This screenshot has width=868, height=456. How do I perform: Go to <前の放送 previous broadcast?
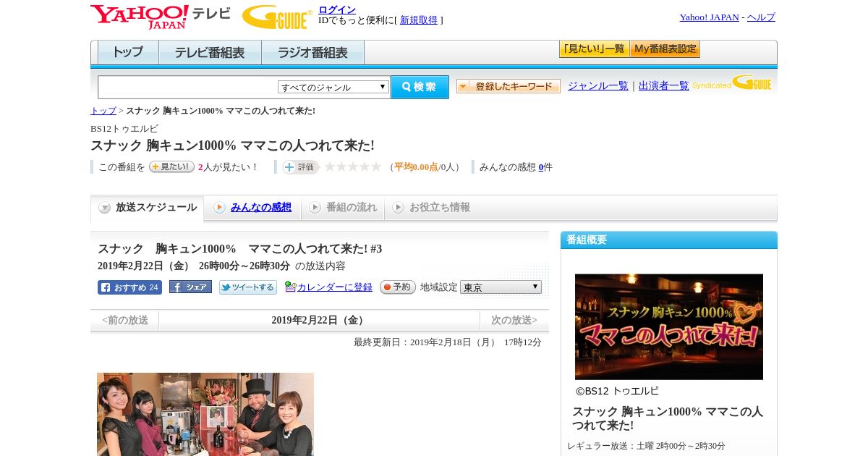pos(125,320)
